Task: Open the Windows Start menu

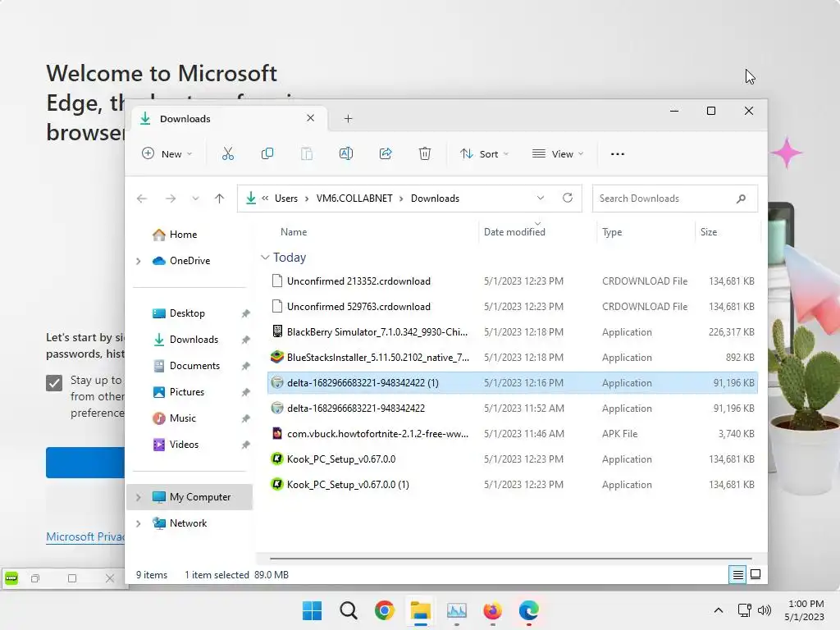Action: click(x=312, y=610)
